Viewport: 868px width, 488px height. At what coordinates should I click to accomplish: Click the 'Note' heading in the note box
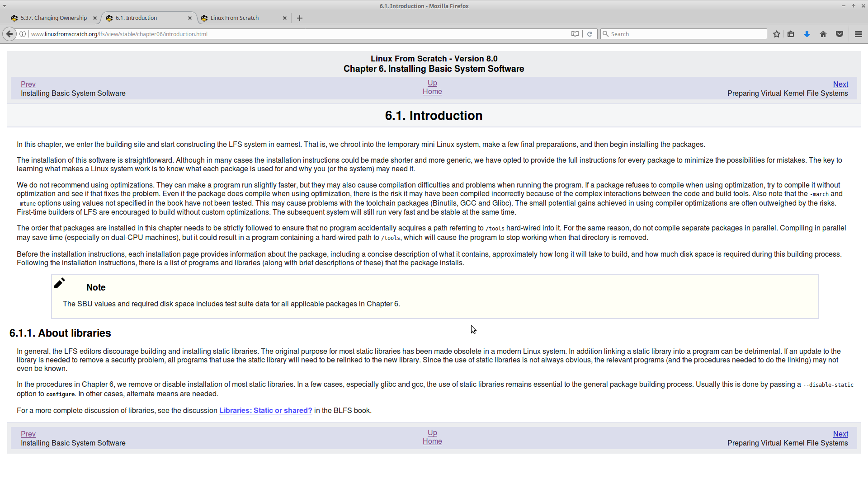coord(96,287)
